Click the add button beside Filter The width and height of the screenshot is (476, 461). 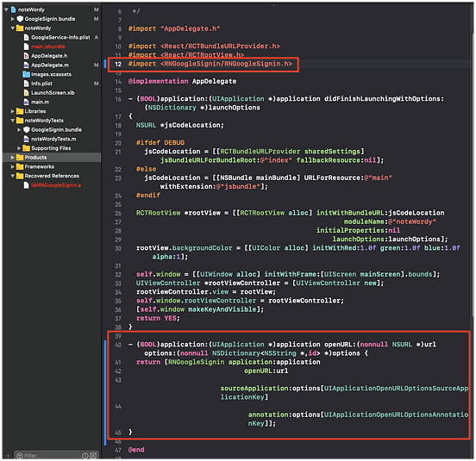coord(9,456)
